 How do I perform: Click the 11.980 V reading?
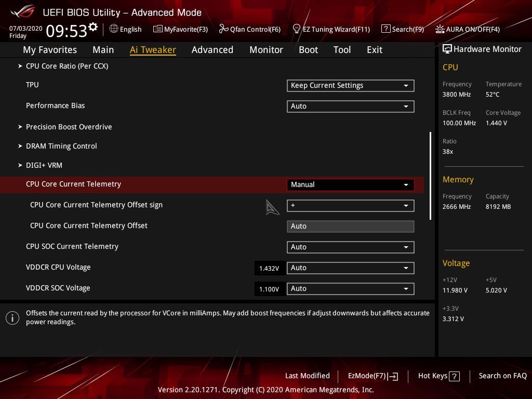click(x=455, y=290)
